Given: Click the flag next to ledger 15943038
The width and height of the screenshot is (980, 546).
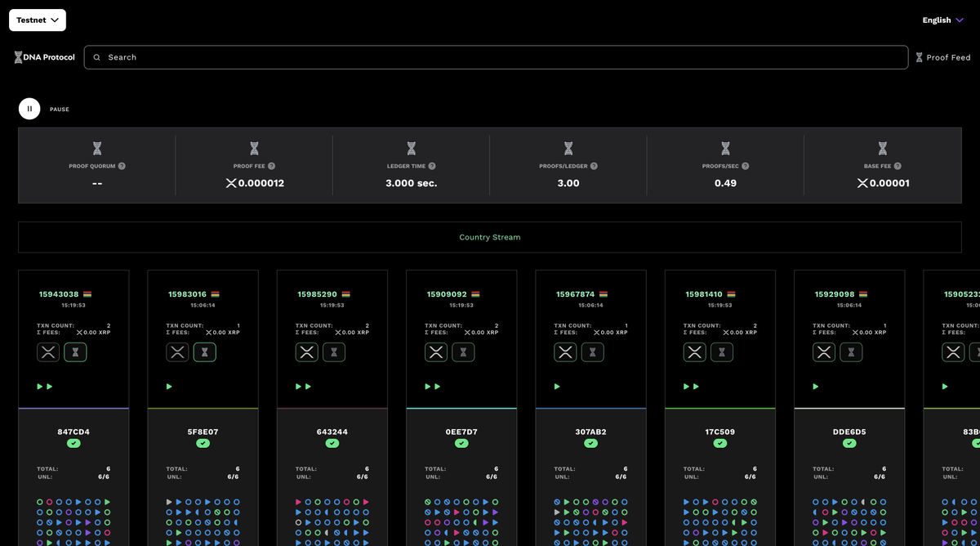Looking at the screenshot, I should (87, 294).
